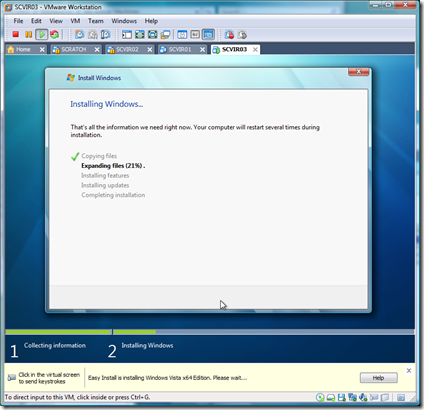Click the 'Easy Install is installing Windows Vista' message

[168, 378]
